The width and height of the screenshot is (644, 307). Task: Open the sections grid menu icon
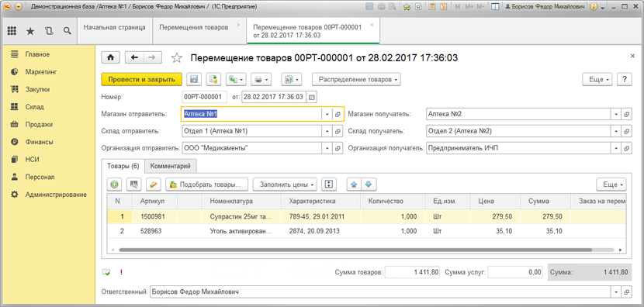12,31
